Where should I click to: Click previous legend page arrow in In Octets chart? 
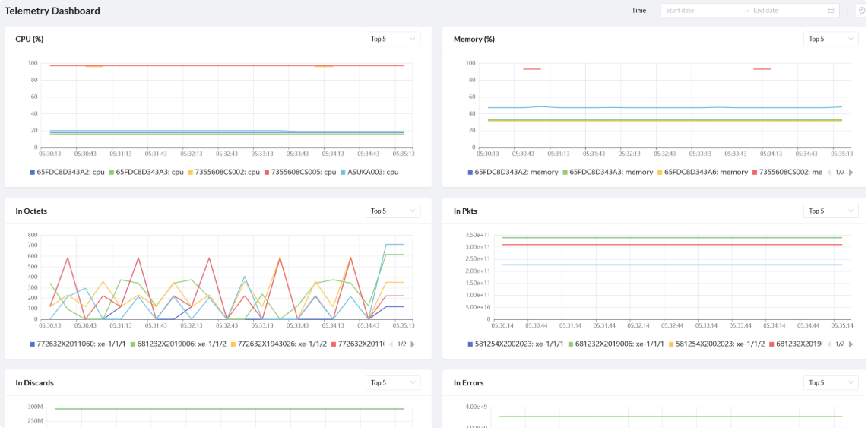pos(391,344)
